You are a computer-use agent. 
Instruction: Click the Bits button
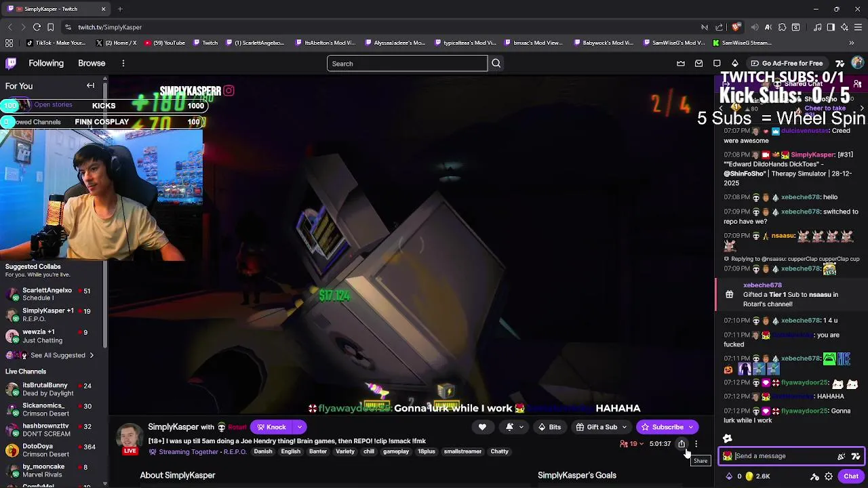(549, 427)
